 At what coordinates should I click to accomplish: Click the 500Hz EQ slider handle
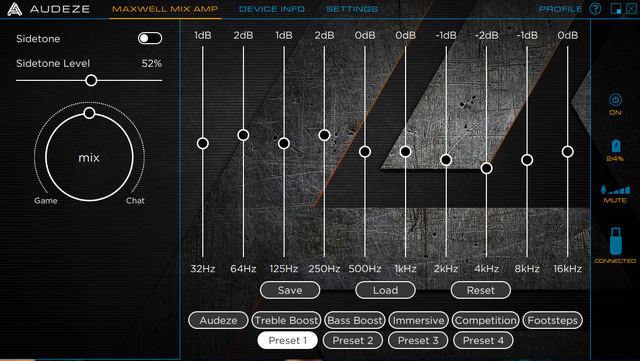coord(364,152)
